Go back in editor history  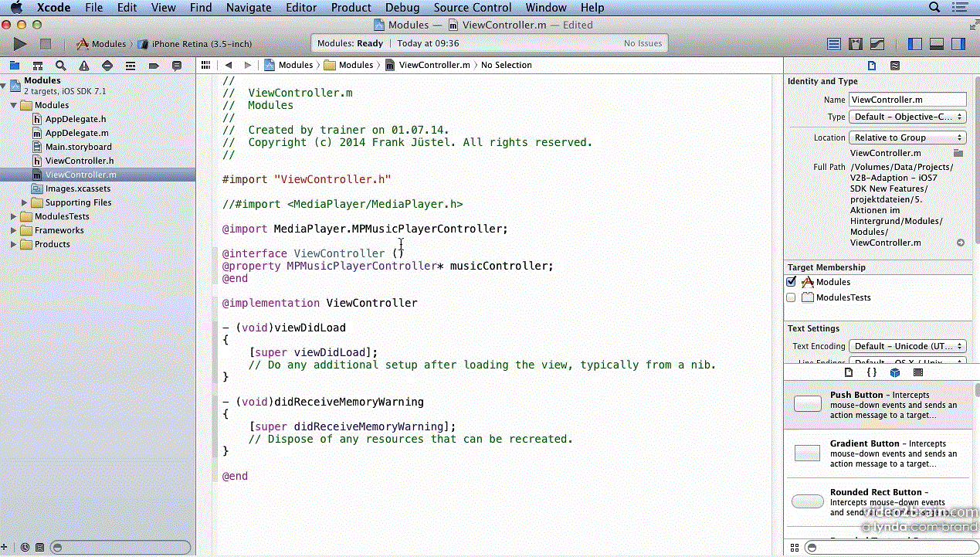pyautogui.click(x=229, y=65)
